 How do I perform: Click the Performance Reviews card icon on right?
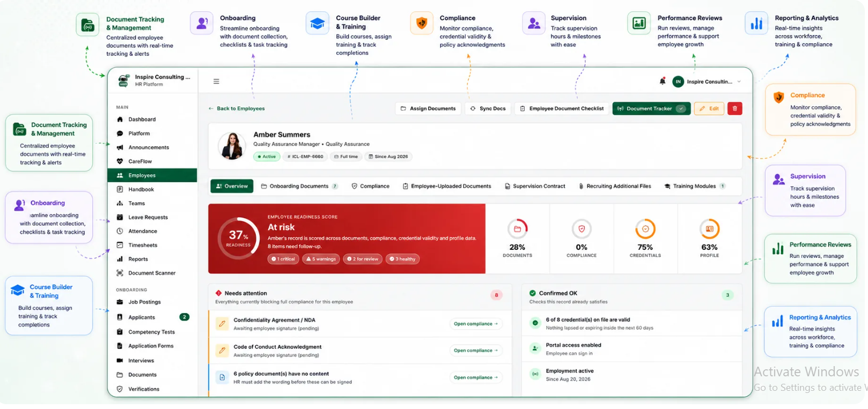pyautogui.click(x=778, y=248)
